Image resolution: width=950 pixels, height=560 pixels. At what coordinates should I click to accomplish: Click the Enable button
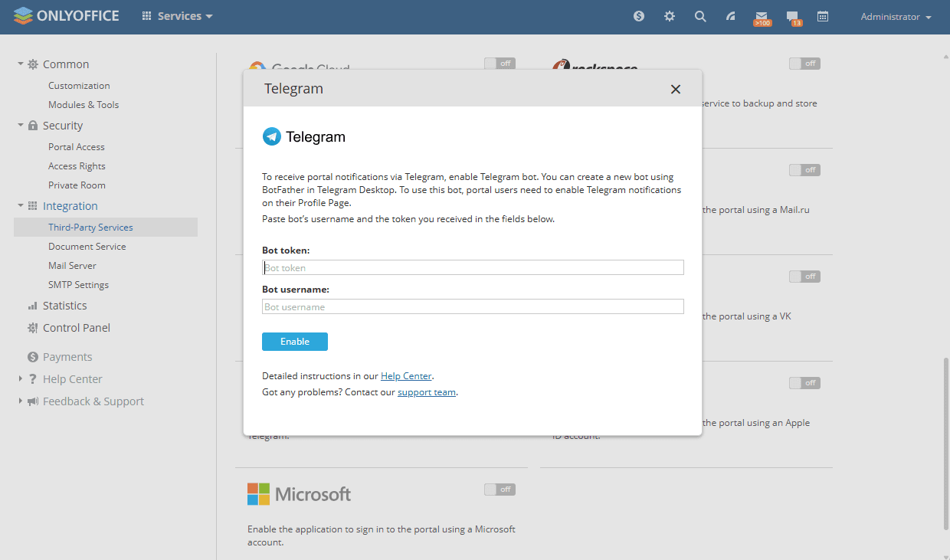click(x=295, y=342)
